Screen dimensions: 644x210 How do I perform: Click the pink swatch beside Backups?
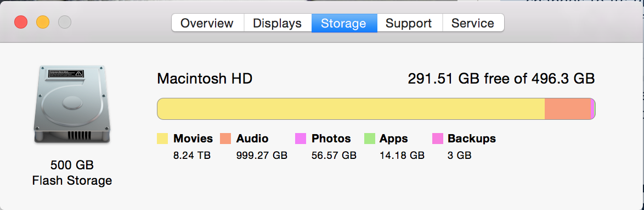point(438,139)
